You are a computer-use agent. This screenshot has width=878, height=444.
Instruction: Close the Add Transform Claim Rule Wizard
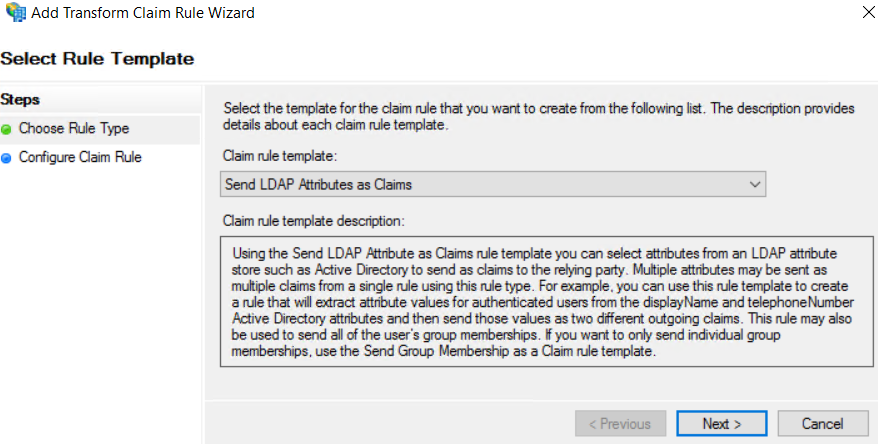[868, 12]
